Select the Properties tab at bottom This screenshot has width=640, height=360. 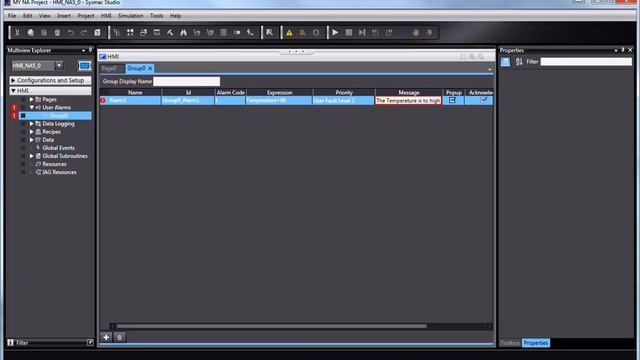coord(536,343)
